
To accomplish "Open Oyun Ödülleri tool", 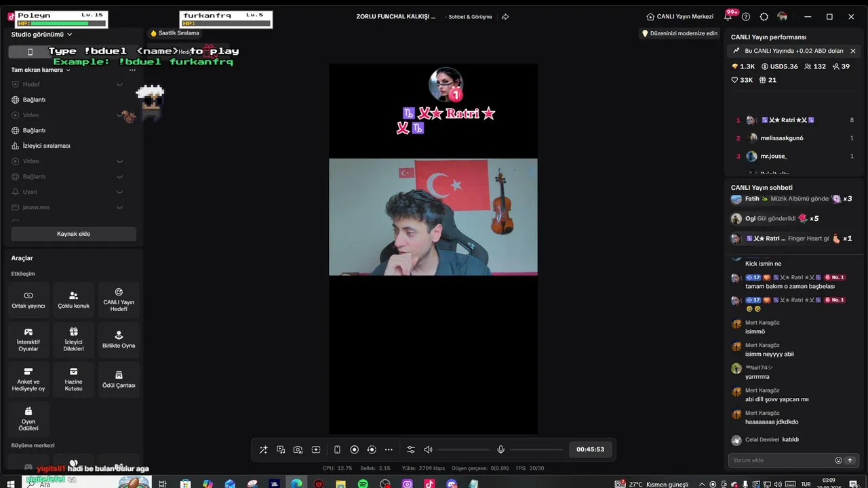I will tap(28, 420).
